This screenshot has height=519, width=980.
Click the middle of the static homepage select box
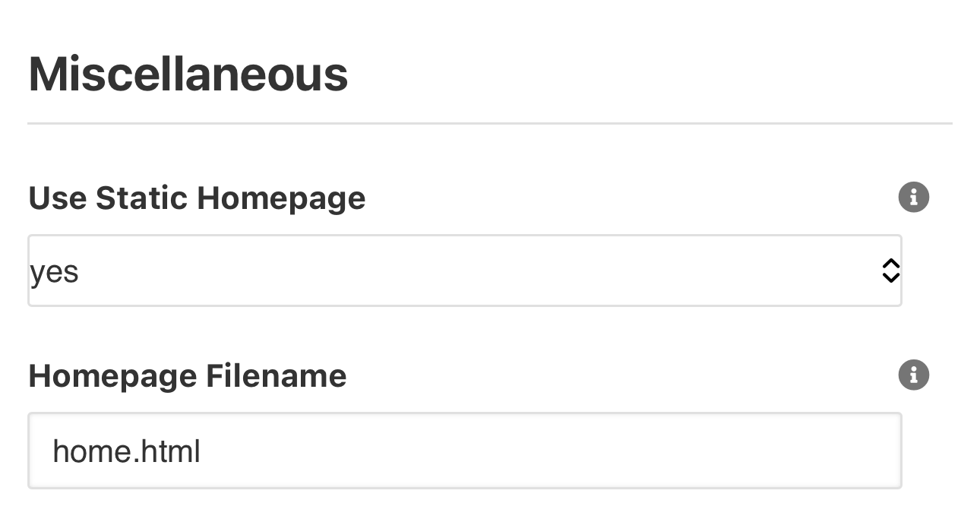click(x=464, y=271)
